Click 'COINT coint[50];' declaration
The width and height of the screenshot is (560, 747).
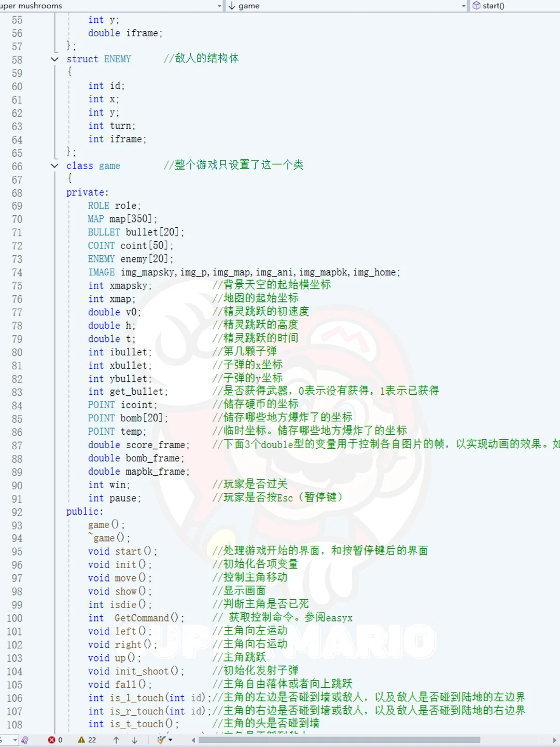(131, 246)
